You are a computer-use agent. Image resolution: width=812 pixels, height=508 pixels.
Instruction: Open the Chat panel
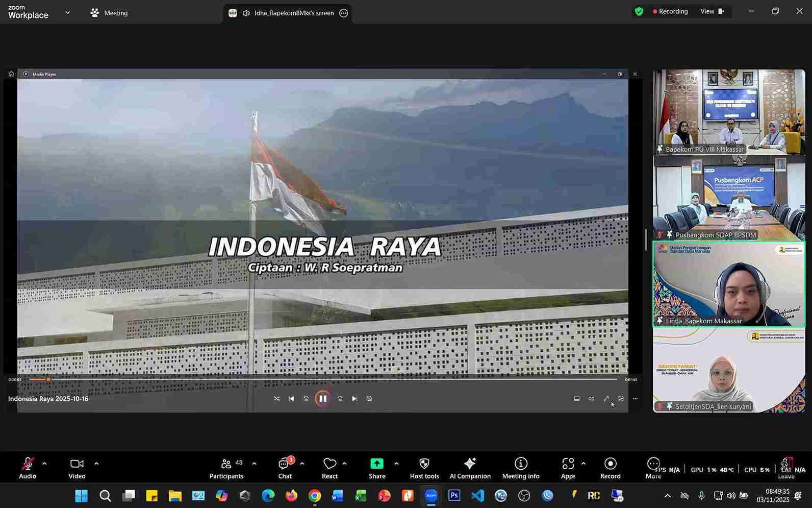(x=285, y=468)
